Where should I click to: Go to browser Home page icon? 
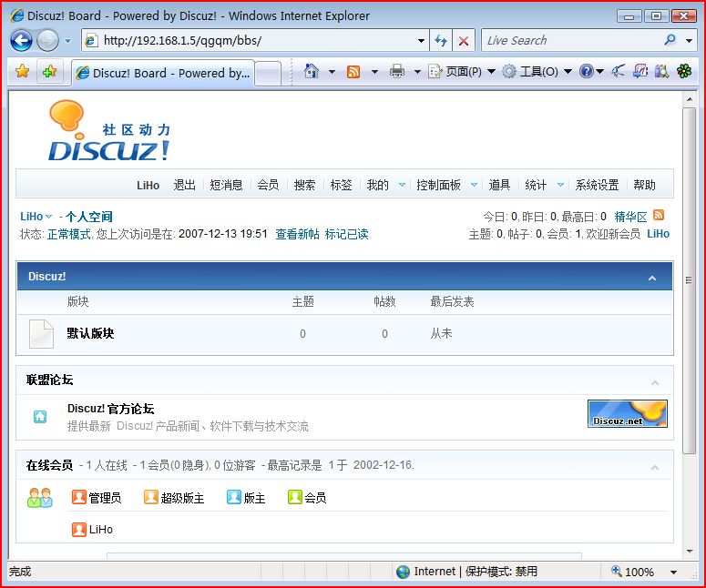312,71
